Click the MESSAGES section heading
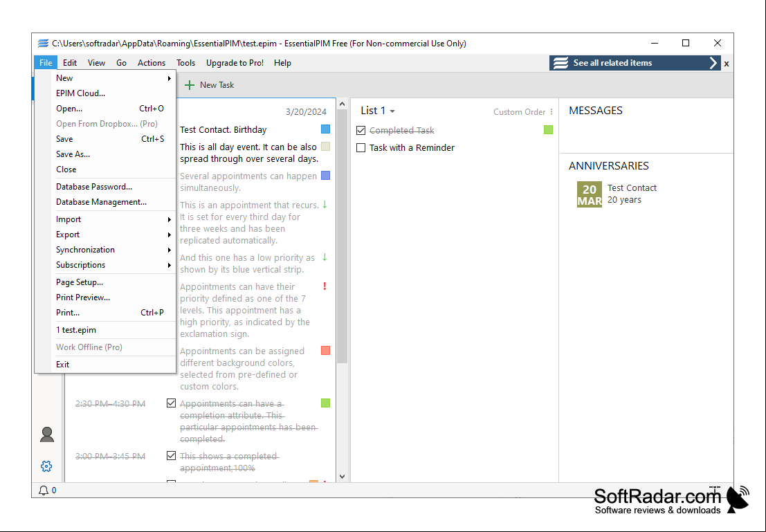766x532 pixels. click(x=596, y=111)
